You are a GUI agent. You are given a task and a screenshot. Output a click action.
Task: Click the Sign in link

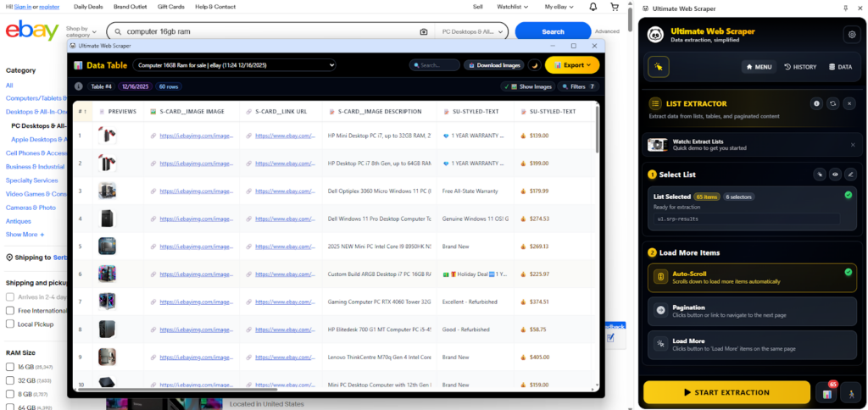[22, 7]
